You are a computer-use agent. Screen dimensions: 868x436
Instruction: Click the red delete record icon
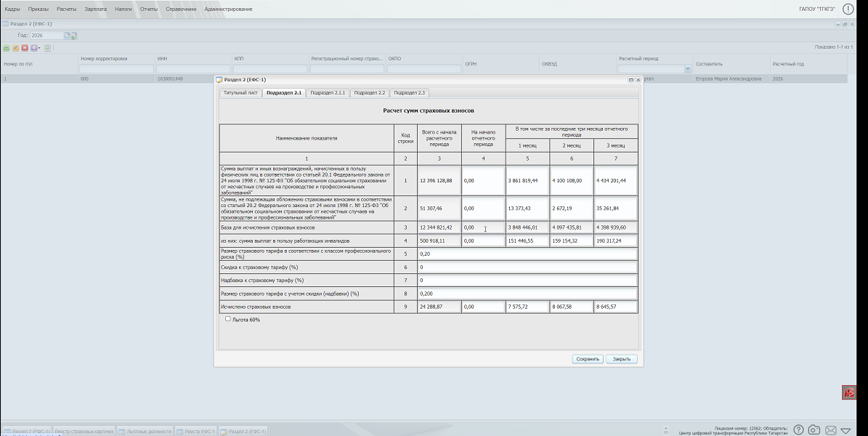(25, 48)
